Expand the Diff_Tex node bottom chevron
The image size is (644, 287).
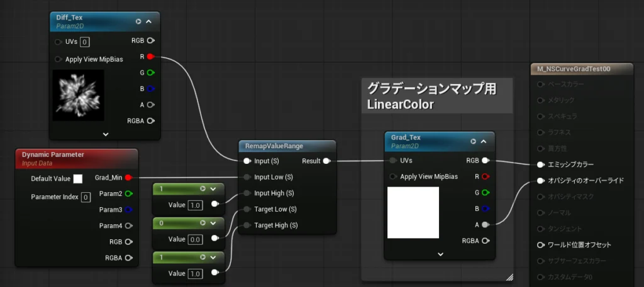point(105,134)
